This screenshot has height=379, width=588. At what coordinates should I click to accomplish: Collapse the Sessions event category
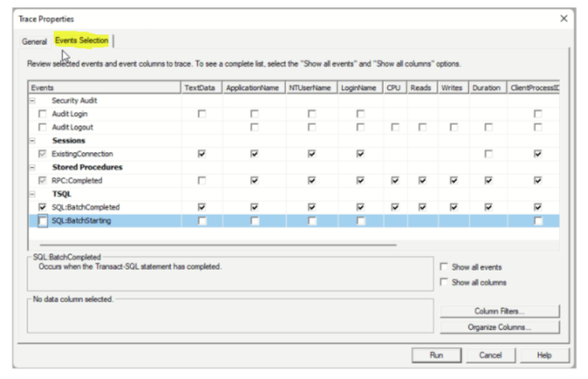33,140
